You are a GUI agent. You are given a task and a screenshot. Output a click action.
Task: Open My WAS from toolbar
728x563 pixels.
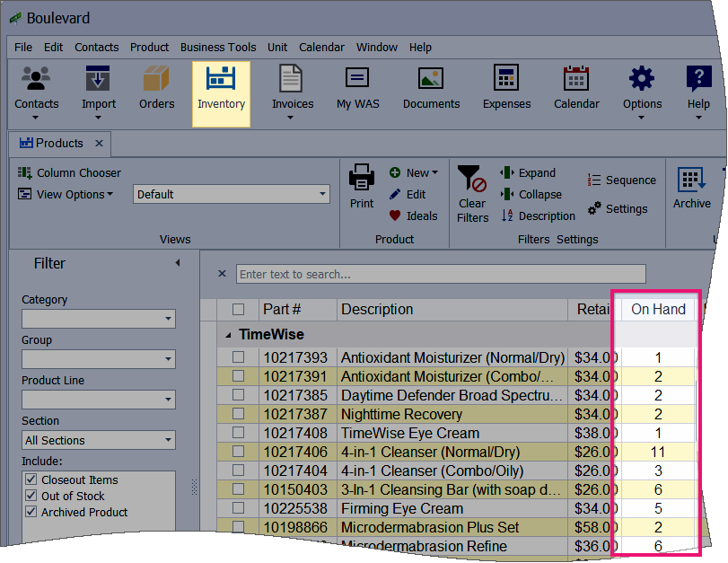[x=357, y=88]
